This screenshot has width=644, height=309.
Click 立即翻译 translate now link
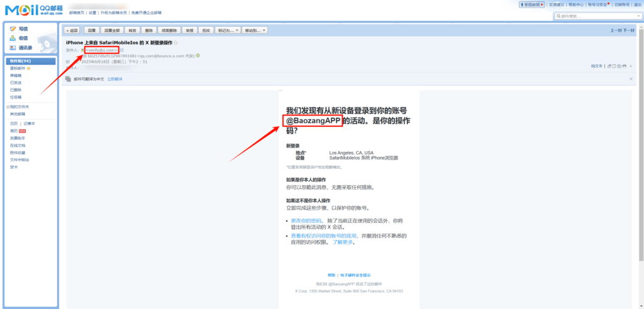(114, 79)
